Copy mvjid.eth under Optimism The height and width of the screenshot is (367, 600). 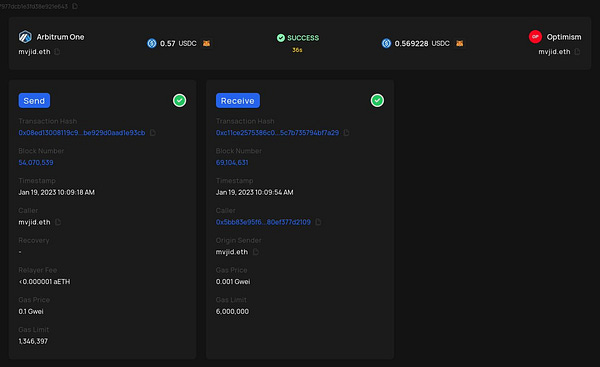pyautogui.click(x=577, y=52)
